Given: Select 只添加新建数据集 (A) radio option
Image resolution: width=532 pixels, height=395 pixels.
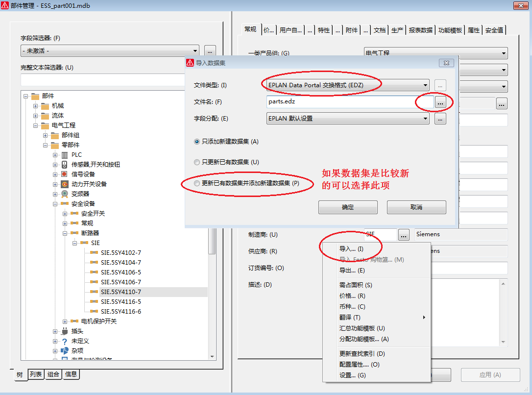Looking at the screenshot, I should [197, 142].
